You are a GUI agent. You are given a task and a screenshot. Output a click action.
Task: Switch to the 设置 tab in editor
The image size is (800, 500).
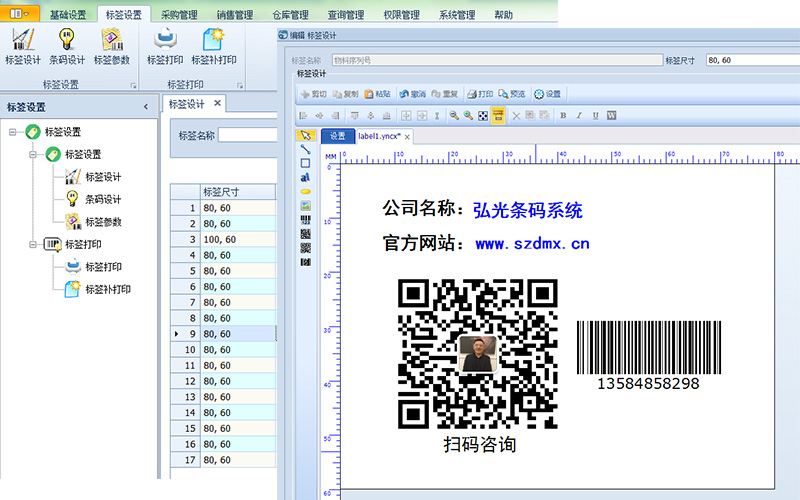coord(337,136)
